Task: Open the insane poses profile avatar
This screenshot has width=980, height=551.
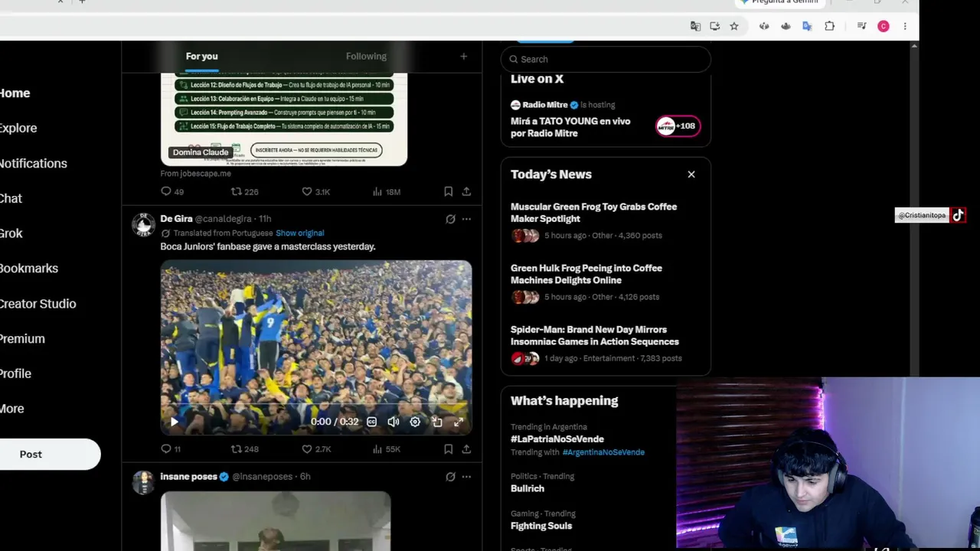Action: click(x=143, y=482)
